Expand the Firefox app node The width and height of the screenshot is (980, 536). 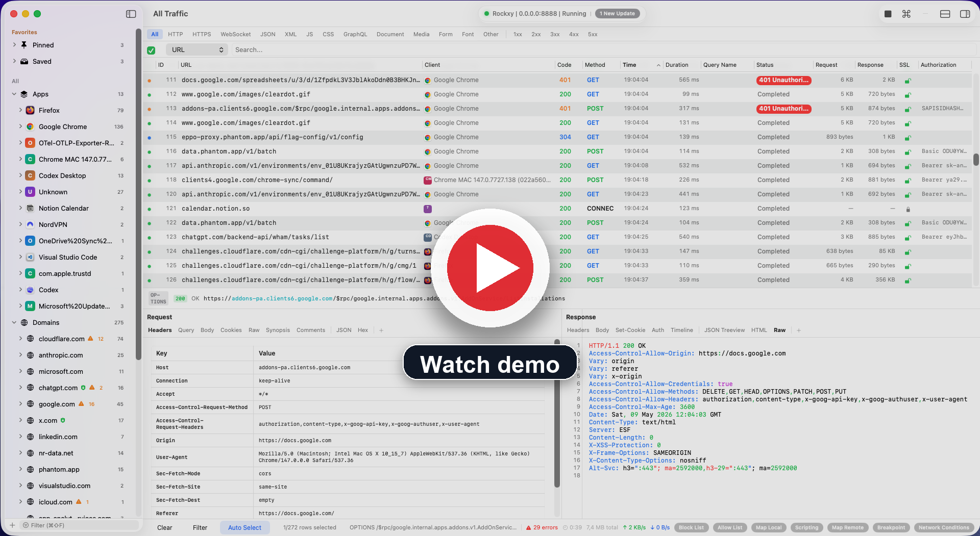point(20,110)
